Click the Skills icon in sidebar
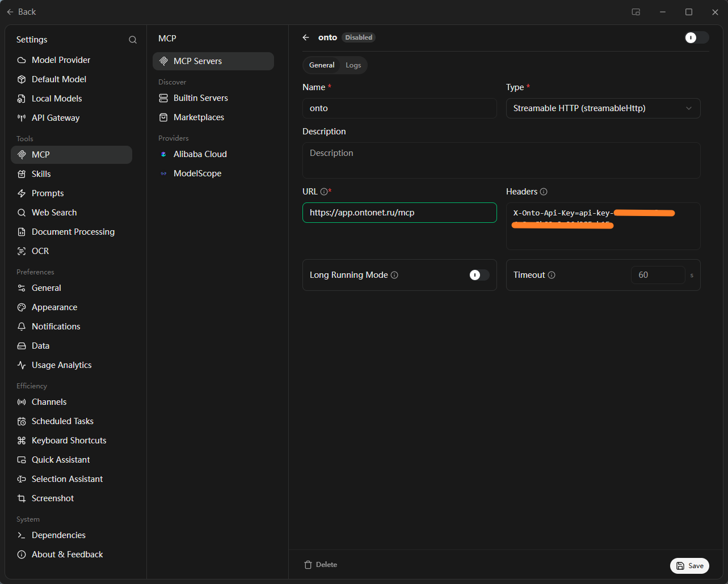Screen dimensions: 728x584 point(22,174)
